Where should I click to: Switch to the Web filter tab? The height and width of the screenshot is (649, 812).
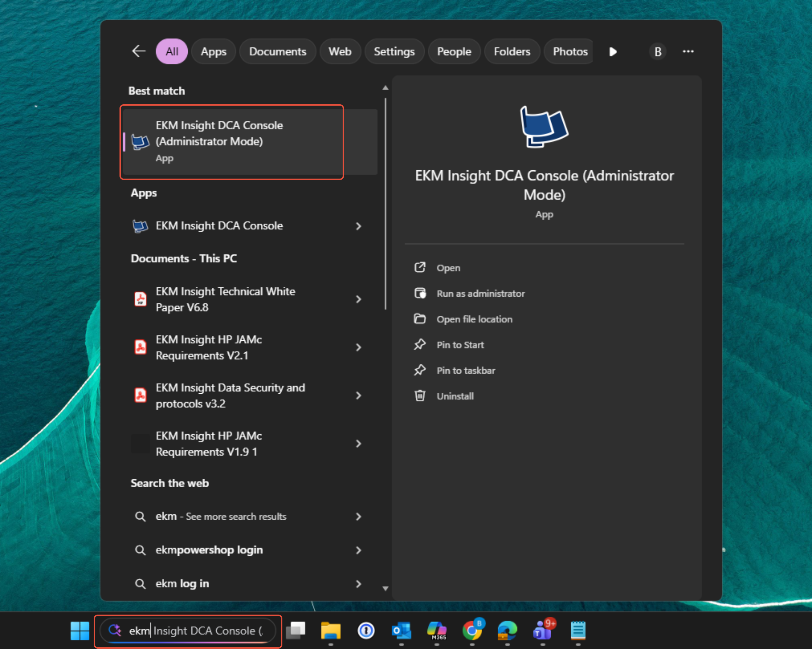pyautogui.click(x=340, y=51)
